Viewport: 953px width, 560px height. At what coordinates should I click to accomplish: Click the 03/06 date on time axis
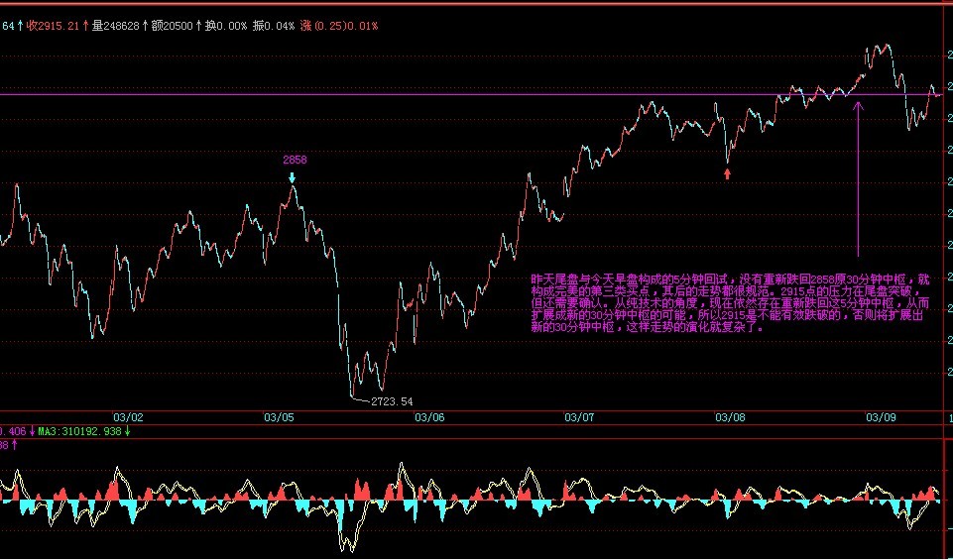tap(429, 418)
